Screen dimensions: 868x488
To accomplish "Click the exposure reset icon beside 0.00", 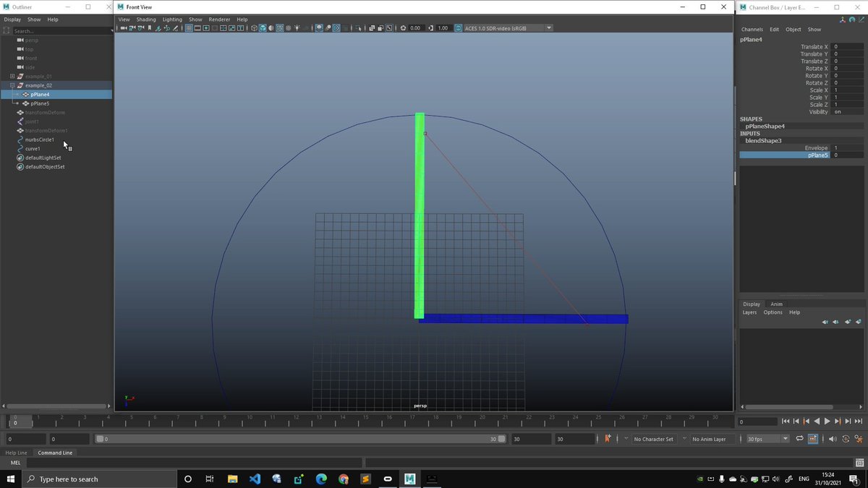I will coord(404,27).
